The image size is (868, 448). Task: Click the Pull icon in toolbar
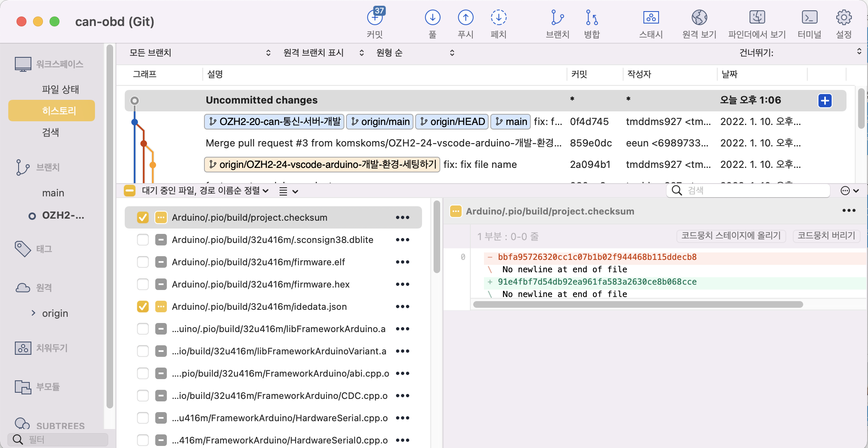[432, 18]
